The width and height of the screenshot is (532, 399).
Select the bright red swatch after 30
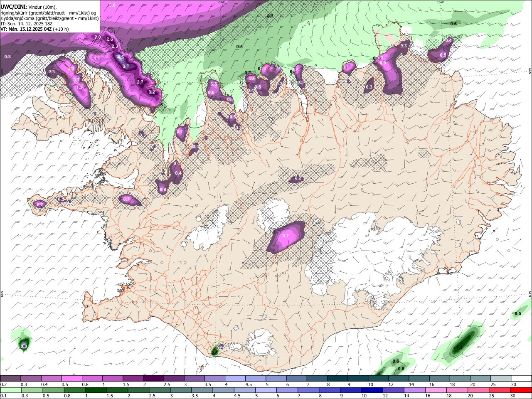521,390
